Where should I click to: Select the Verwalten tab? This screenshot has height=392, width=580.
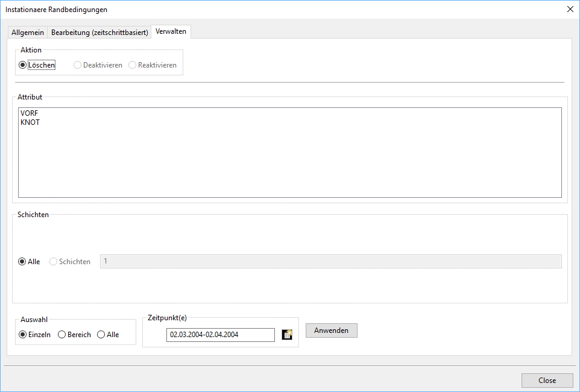tap(171, 31)
